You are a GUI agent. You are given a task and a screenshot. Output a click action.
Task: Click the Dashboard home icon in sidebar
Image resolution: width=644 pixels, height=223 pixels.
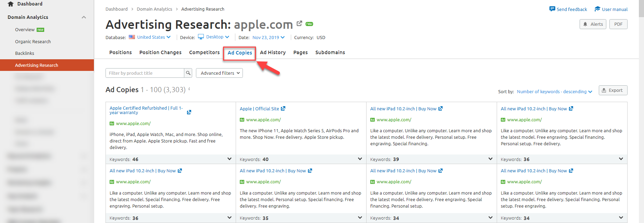[x=11, y=4]
